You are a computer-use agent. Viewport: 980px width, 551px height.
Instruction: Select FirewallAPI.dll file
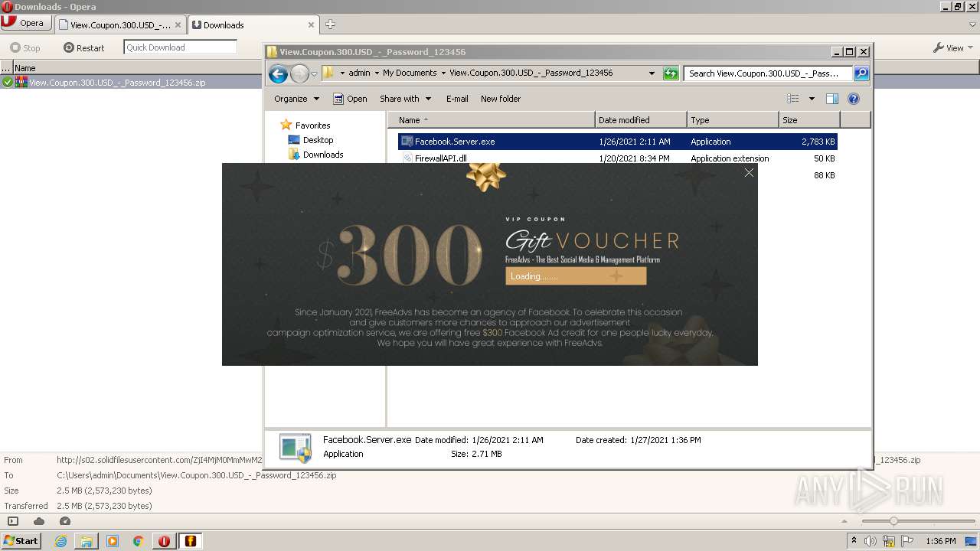[x=617, y=158]
